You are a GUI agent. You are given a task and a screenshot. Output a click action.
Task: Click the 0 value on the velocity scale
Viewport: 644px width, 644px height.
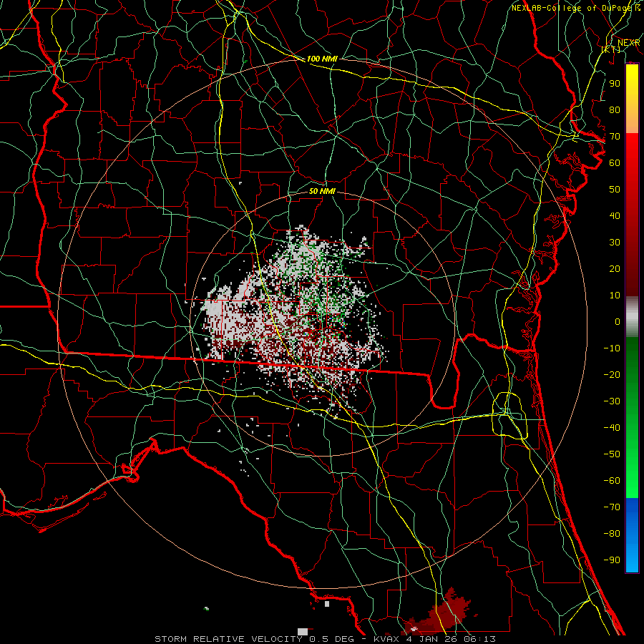(618, 321)
